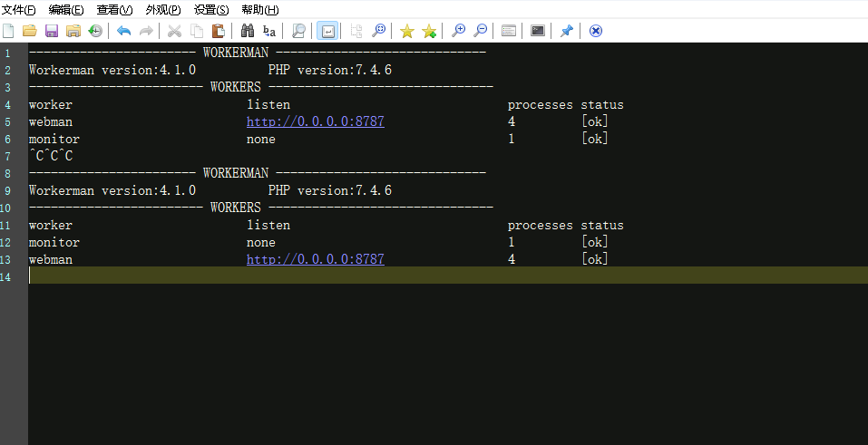The image size is (868, 445).
Task: Open the command terminal window icon
Action: point(538,31)
